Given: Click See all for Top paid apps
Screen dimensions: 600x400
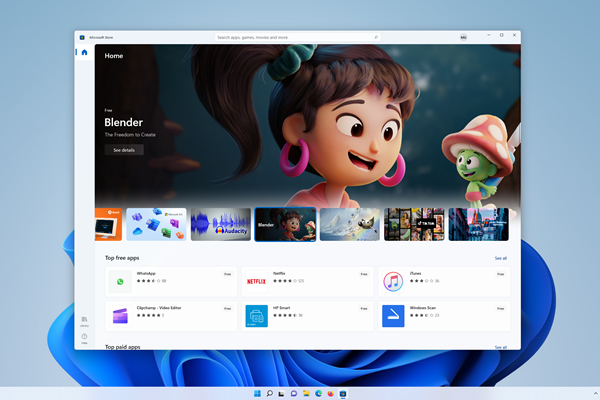Looking at the screenshot, I should point(501,347).
